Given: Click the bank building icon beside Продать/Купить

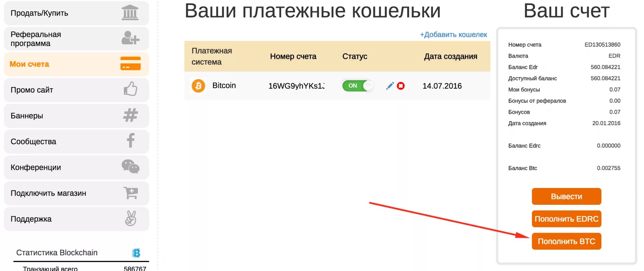Looking at the screenshot, I should (130, 13).
